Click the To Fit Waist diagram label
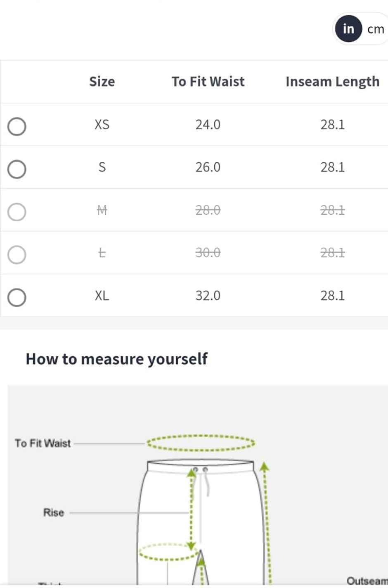 pos(43,443)
